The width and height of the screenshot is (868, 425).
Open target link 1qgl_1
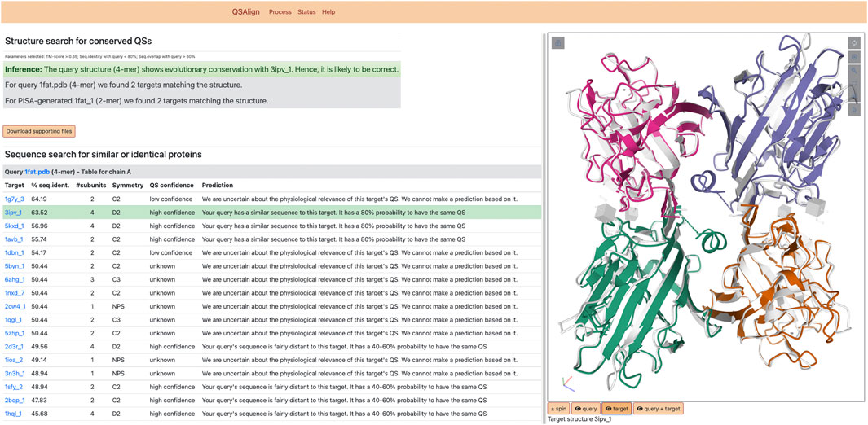14,319
